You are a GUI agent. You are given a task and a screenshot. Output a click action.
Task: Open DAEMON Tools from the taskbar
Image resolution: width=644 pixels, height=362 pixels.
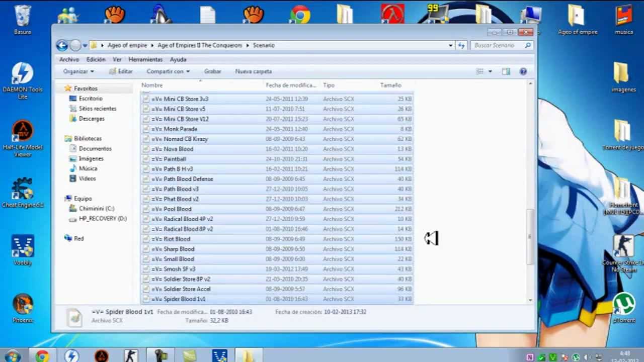pos(71,356)
